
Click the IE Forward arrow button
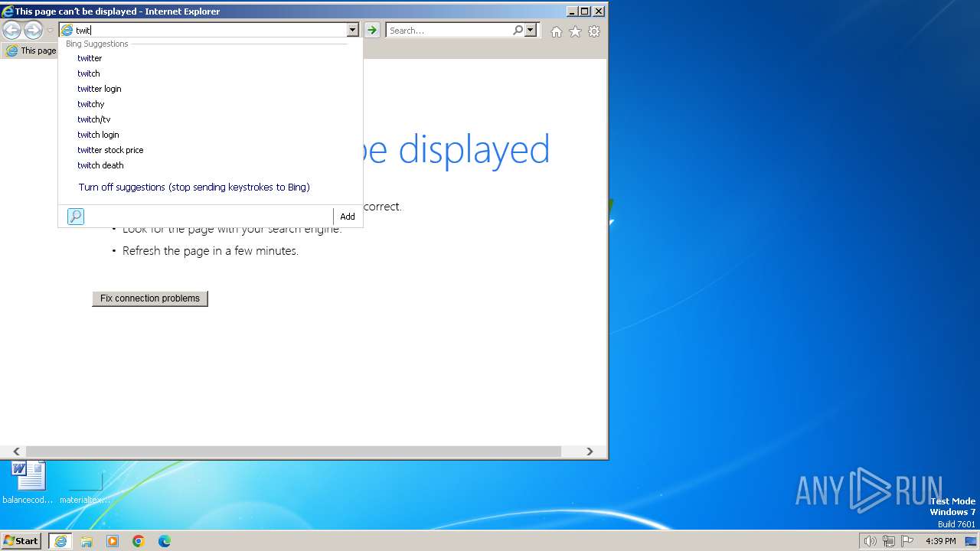pyautogui.click(x=33, y=31)
